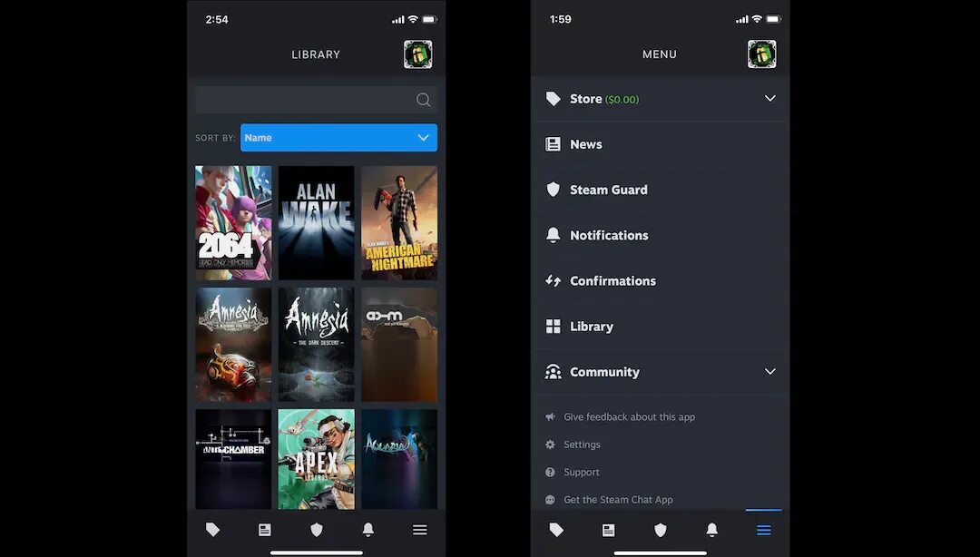This screenshot has width=980, height=557.
Task: Tap the $0.00 wallet balance text
Action: [622, 100]
